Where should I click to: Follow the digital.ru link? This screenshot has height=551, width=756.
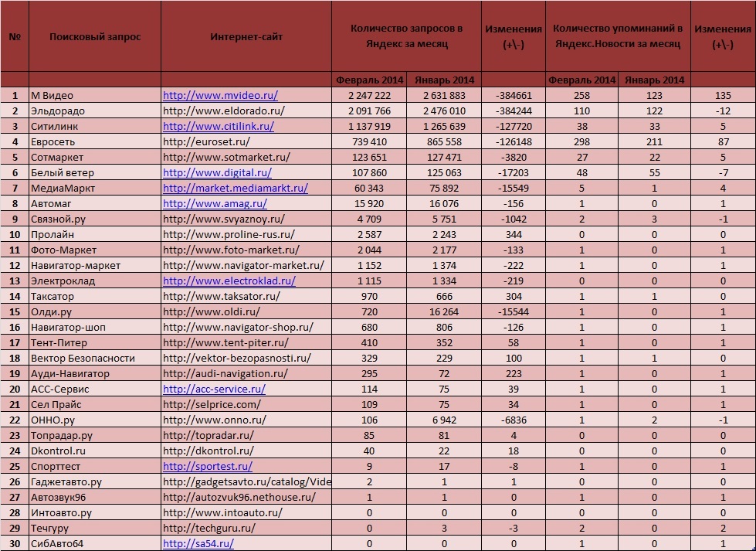(217, 172)
